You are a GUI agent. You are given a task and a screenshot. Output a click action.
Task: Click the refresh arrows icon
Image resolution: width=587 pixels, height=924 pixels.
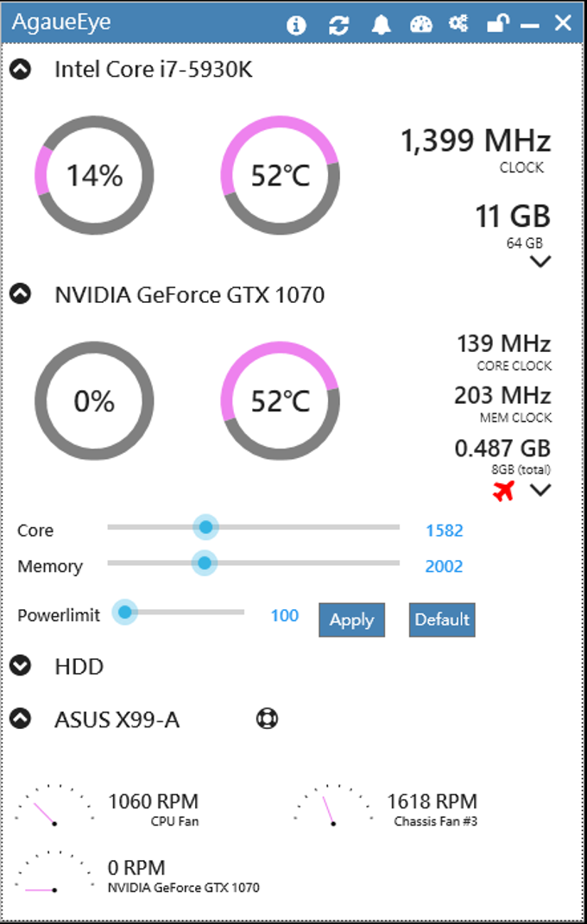[339, 25]
